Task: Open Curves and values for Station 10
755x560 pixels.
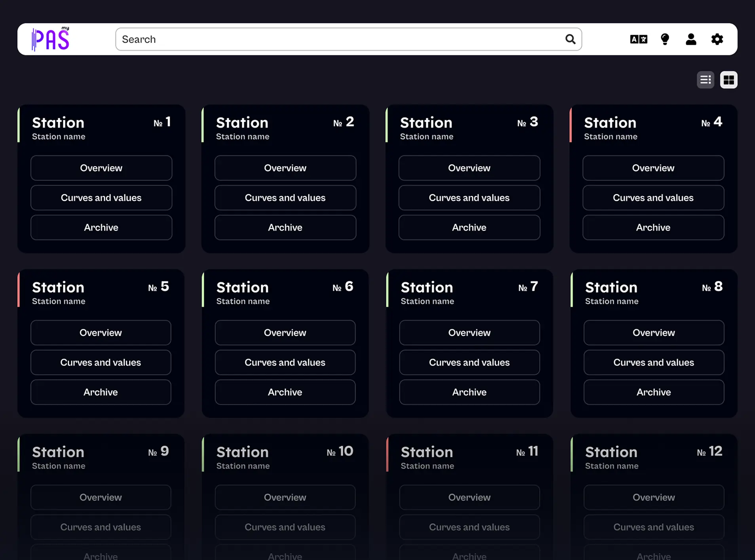Action: click(285, 527)
